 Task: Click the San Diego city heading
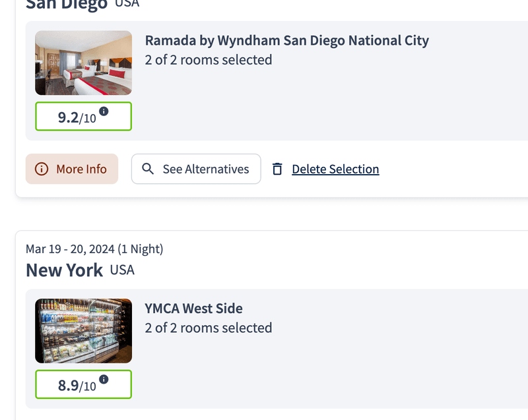(66, 5)
